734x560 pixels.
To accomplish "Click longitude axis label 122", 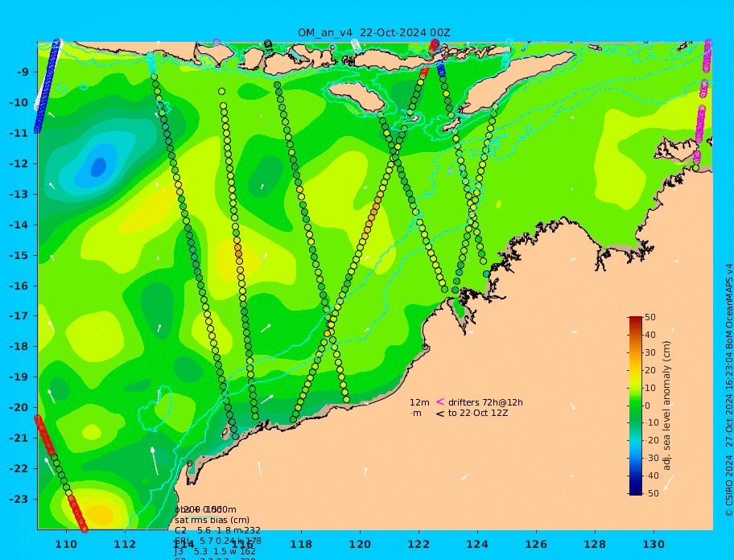I will pos(419,545).
